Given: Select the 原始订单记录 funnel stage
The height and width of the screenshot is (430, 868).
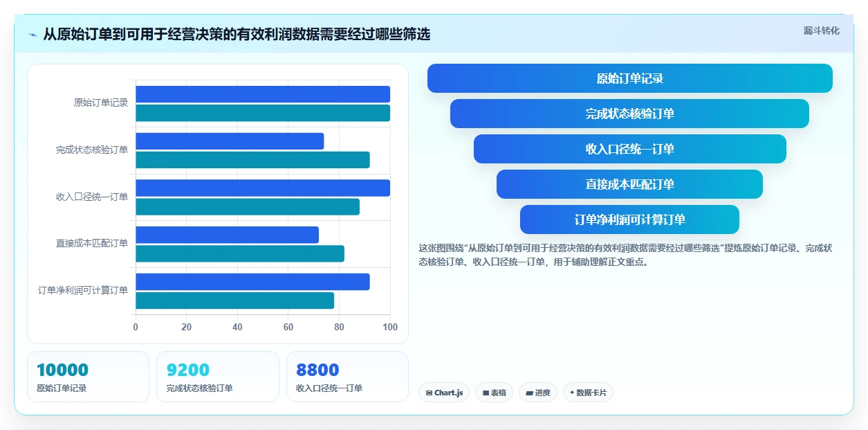Looking at the screenshot, I should point(630,78).
